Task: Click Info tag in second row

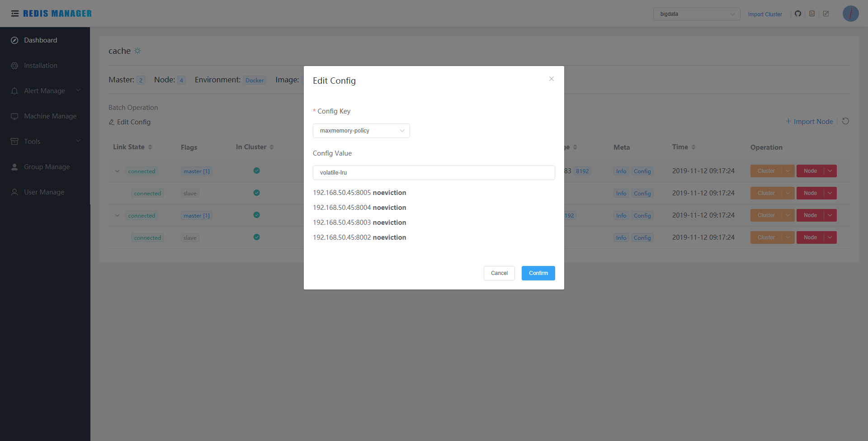Action: pyautogui.click(x=621, y=194)
